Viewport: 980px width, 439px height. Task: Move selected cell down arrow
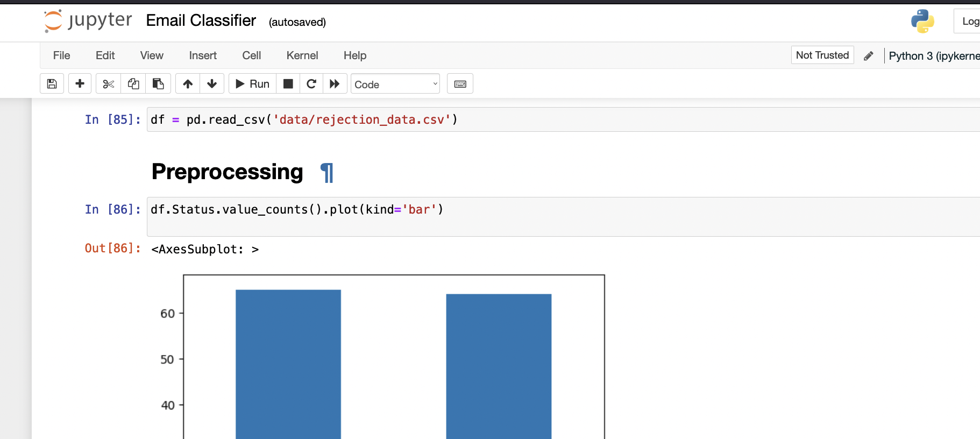212,83
